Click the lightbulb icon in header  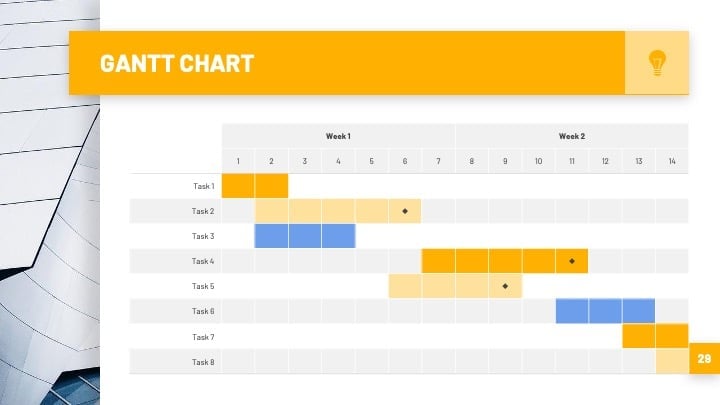pos(657,63)
